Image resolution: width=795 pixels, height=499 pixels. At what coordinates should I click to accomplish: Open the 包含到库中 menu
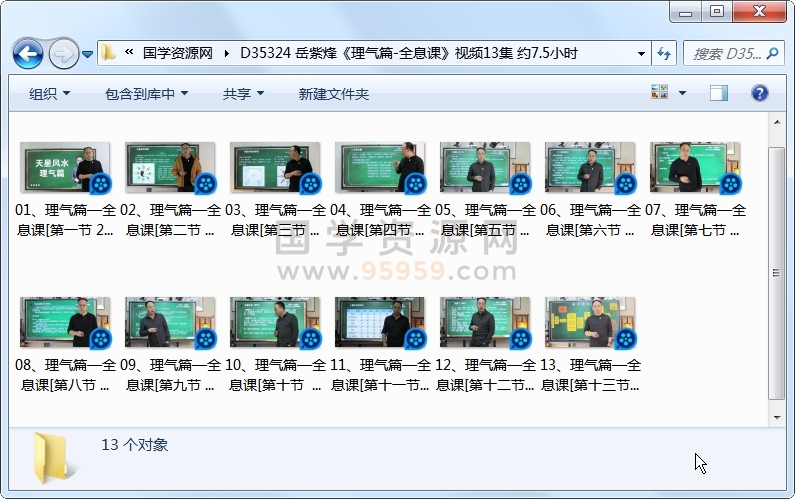point(146,94)
